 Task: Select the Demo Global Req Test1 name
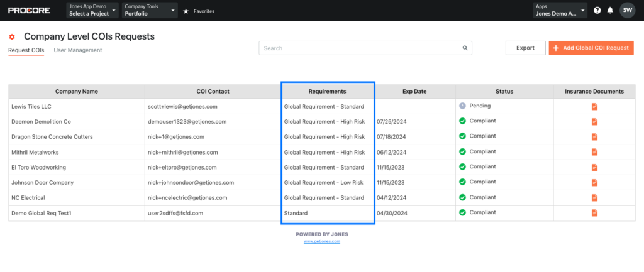click(42, 213)
